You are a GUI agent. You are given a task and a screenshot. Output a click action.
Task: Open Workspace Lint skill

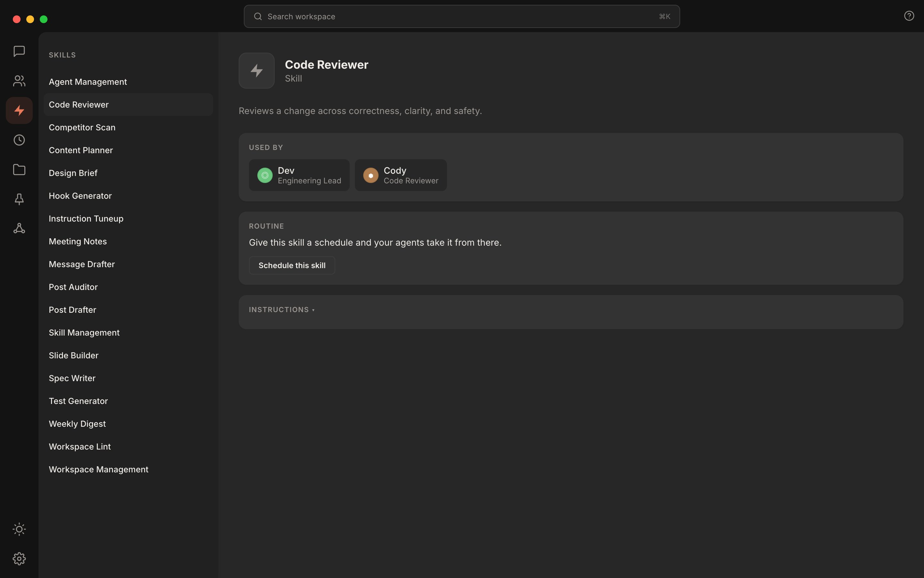tap(128, 446)
